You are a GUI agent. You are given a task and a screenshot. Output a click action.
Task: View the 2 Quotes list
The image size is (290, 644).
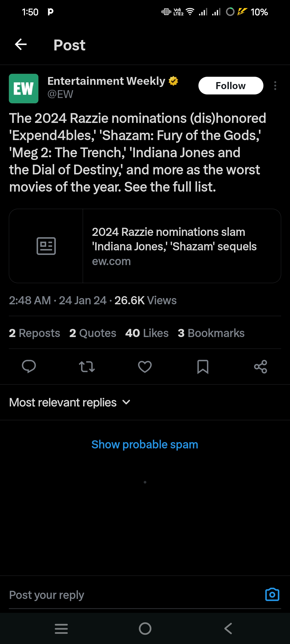tap(93, 333)
